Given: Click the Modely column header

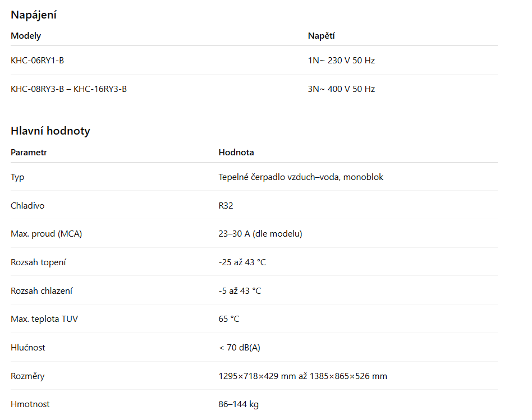Looking at the screenshot, I should (26, 36).
